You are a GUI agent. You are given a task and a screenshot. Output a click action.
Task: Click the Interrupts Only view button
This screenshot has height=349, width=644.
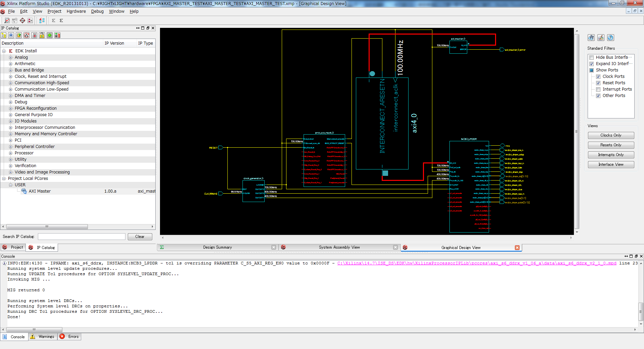pos(611,155)
